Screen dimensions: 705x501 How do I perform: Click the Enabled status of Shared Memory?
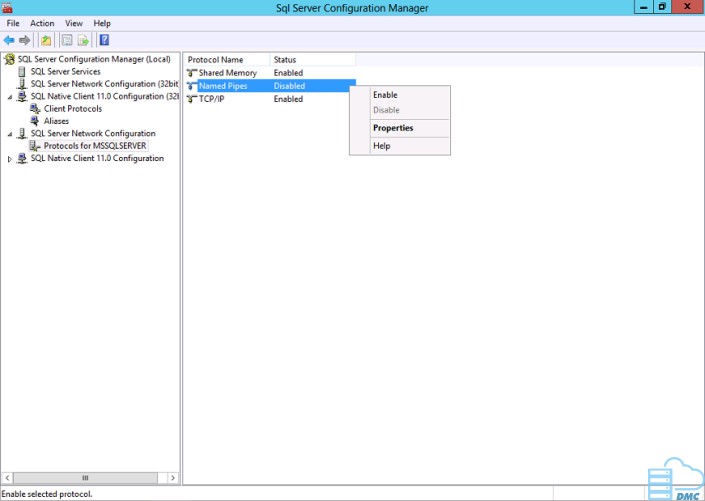[x=288, y=73]
